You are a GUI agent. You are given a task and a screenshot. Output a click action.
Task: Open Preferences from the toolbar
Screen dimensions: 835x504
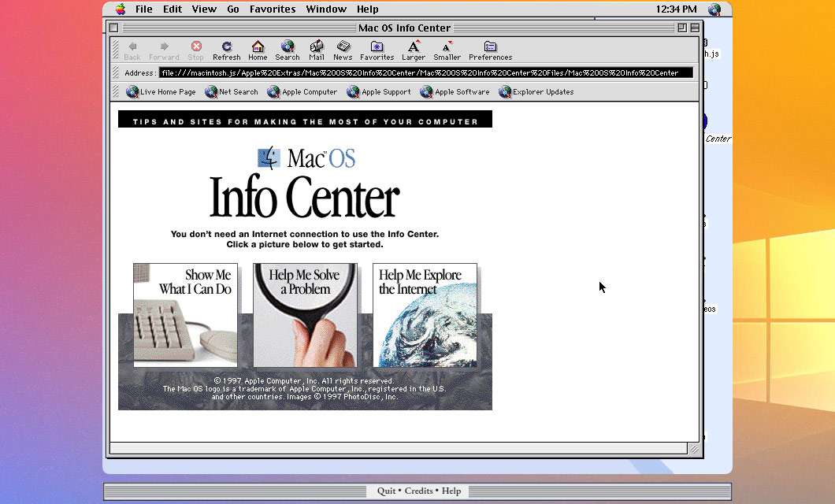[491, 50]
